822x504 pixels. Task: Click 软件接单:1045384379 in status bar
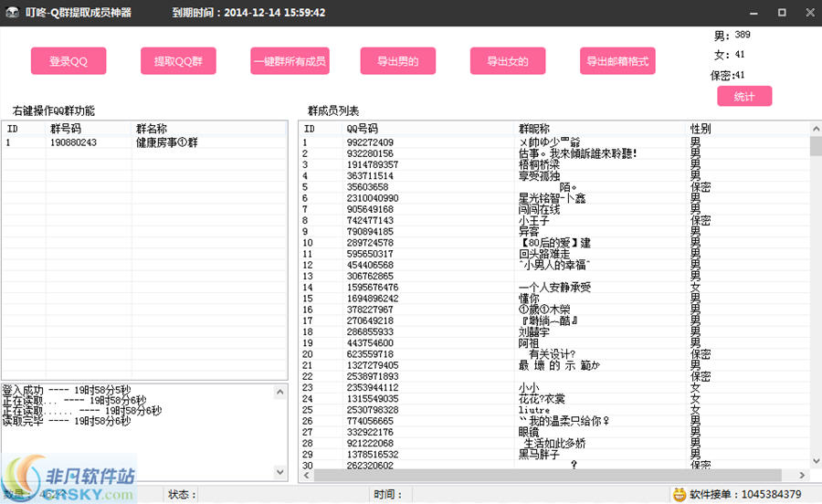(x=745, y=494)
